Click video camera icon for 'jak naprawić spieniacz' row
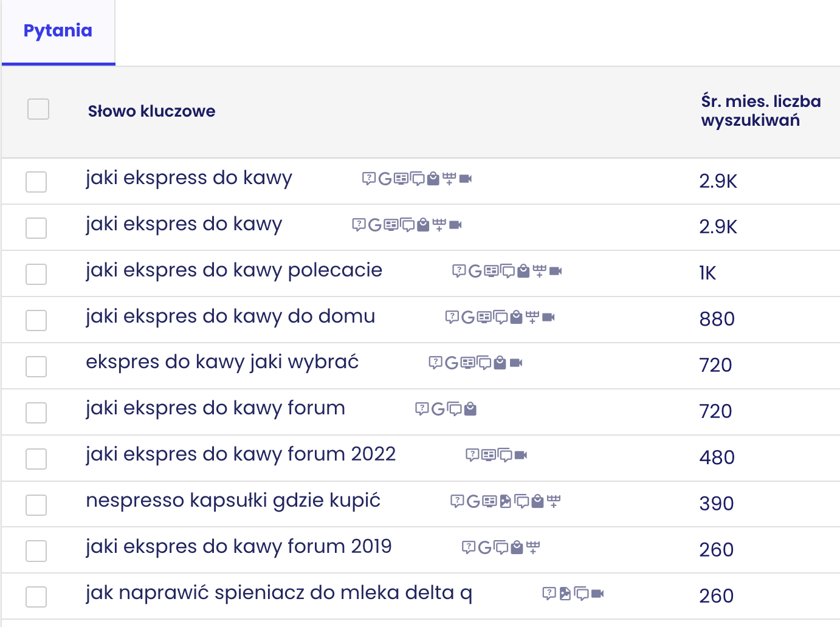 [x=597, y=594]
